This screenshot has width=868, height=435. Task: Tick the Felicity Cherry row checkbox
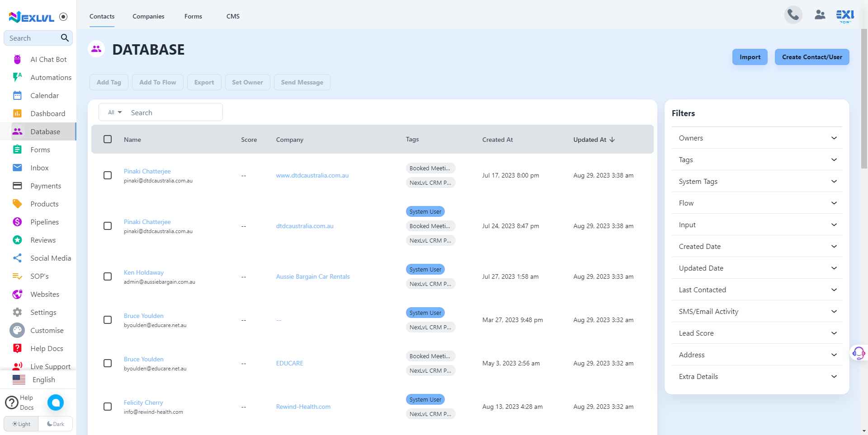click(108, 407)
